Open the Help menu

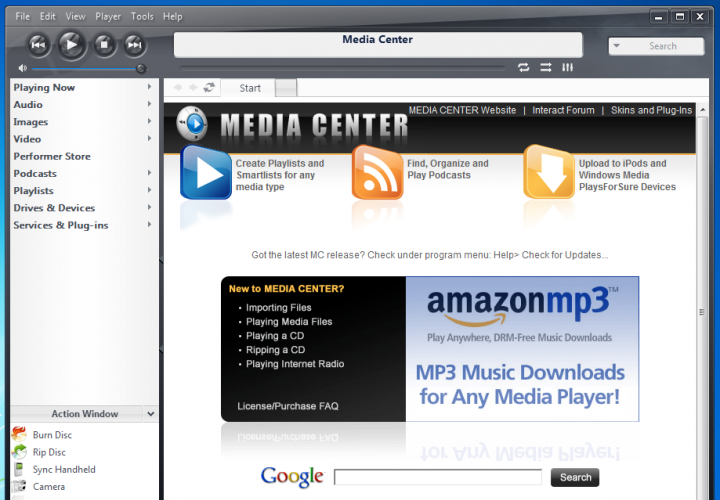click(x=173, y=17)
